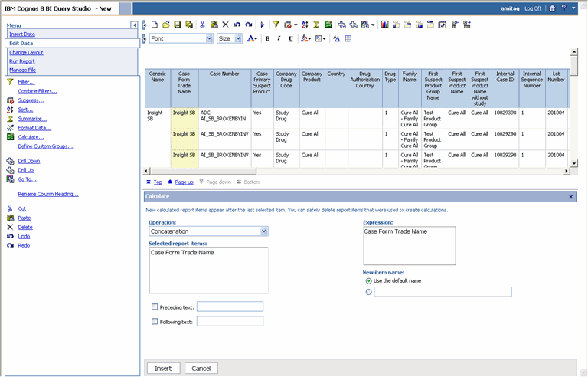This screenshot has width=588, height=377.
Task: Enable the Preceding text checkbox
Action: click(x=155, y=307)
